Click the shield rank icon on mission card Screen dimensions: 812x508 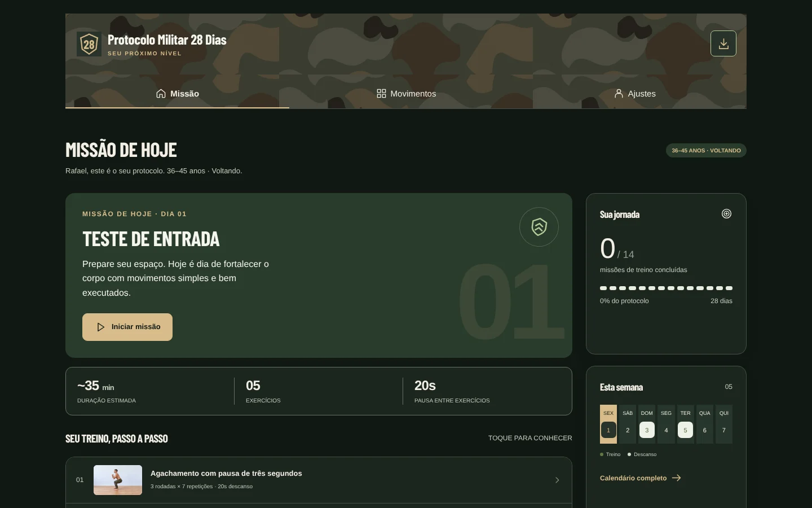click(x=539, y=227)
